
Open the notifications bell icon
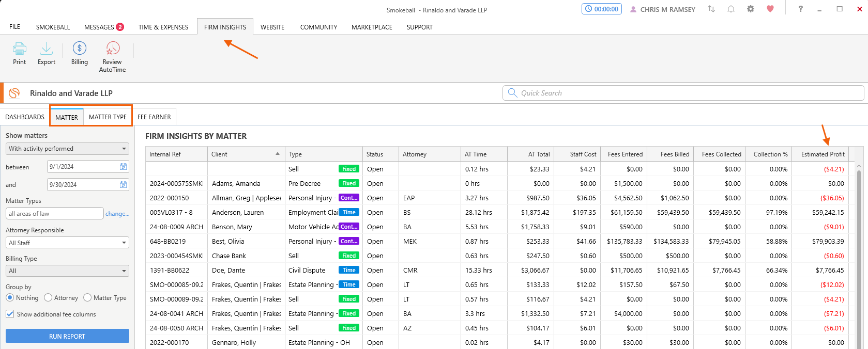pyautogui.click(x=731, y=9)
